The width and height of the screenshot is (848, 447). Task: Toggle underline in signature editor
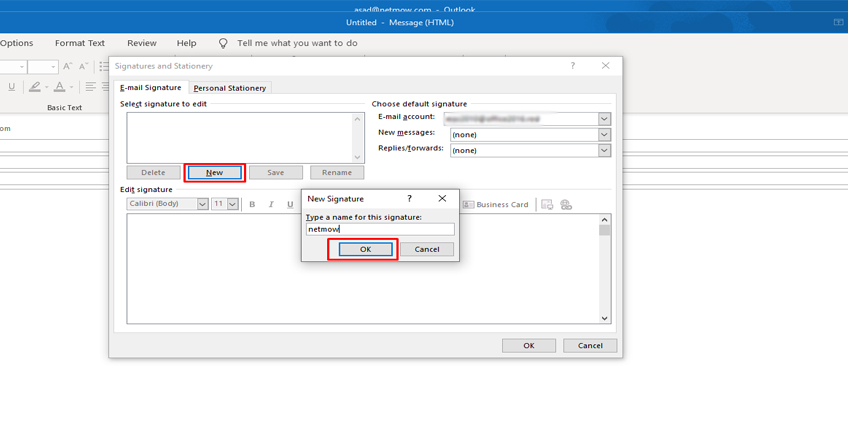(290, 204)
